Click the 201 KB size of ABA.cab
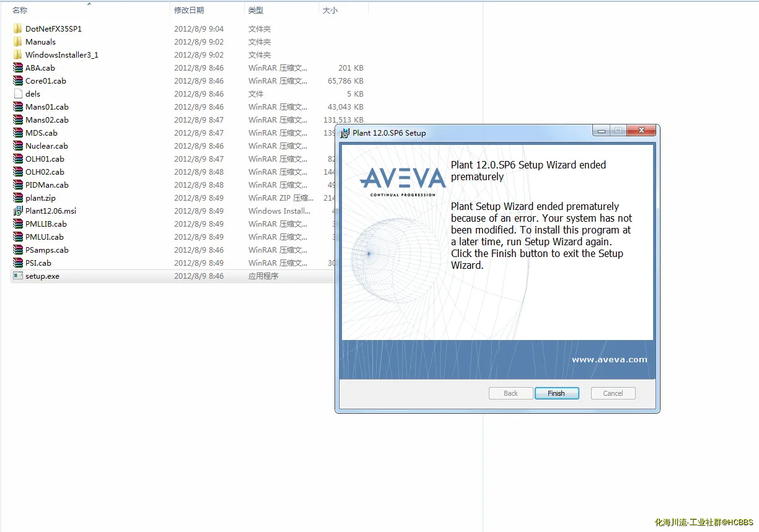Viewport: 759px width, 532px height. [351, 68]
